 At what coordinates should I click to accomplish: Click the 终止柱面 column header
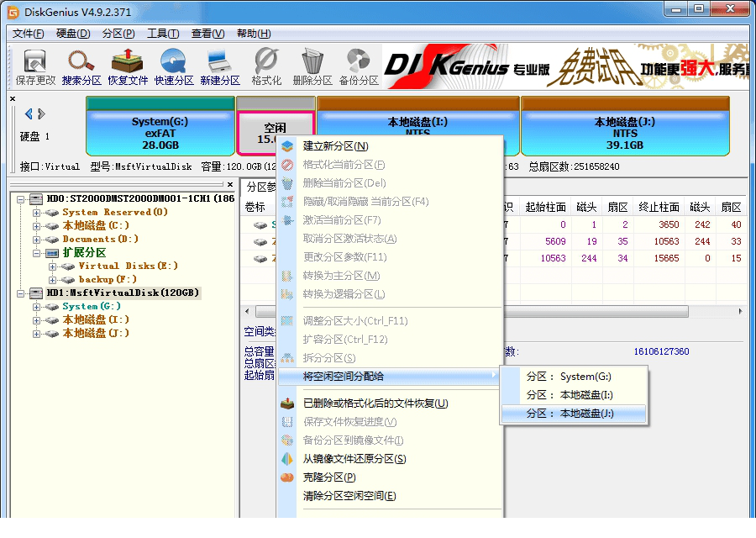(659, 208)
